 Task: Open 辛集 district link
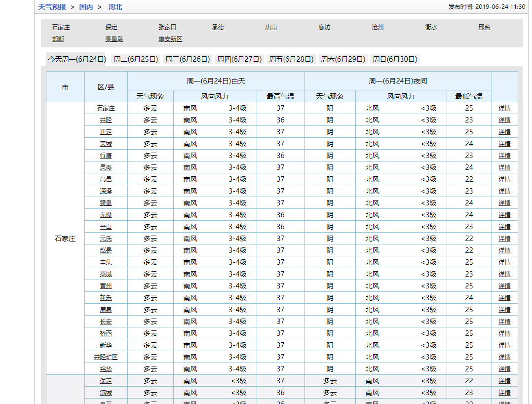[106, 262]
